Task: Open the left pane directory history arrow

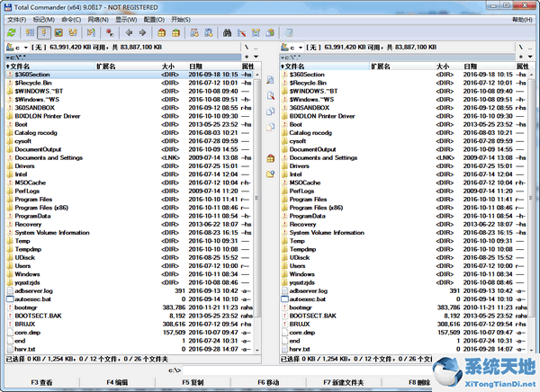Action: pos(256,57)
